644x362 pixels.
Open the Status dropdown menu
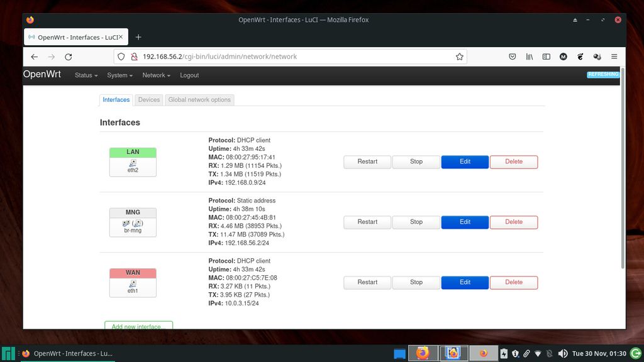(86, 75)
